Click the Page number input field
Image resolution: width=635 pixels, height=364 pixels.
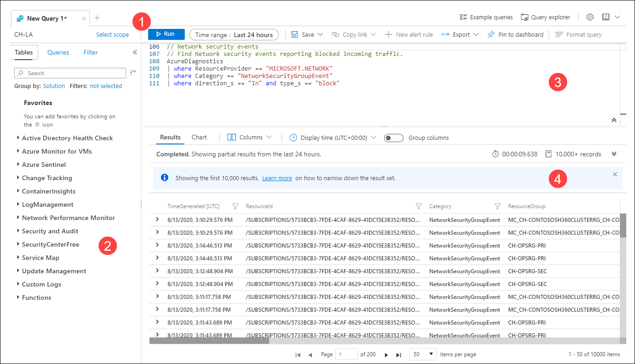point(347,354)
